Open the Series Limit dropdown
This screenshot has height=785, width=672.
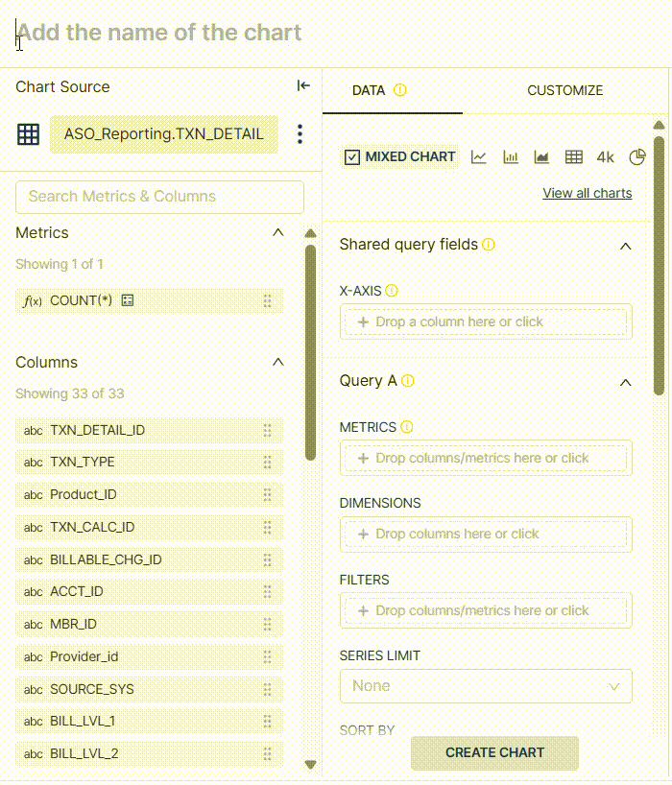[x=486, y=686]
